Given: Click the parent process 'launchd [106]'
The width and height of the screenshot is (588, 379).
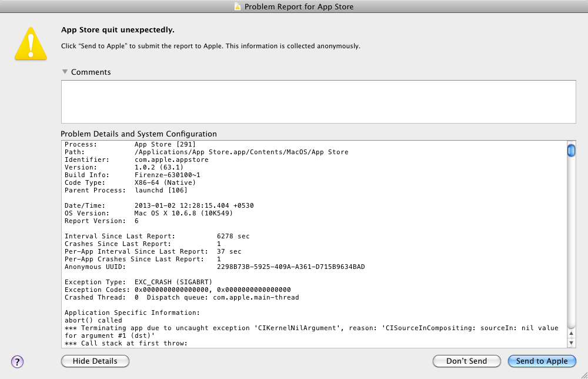Looking at the screenshot, I should [161, 190].
